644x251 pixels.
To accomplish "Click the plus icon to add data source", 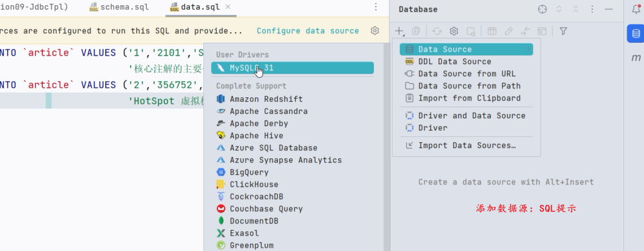I will [399, 31].
